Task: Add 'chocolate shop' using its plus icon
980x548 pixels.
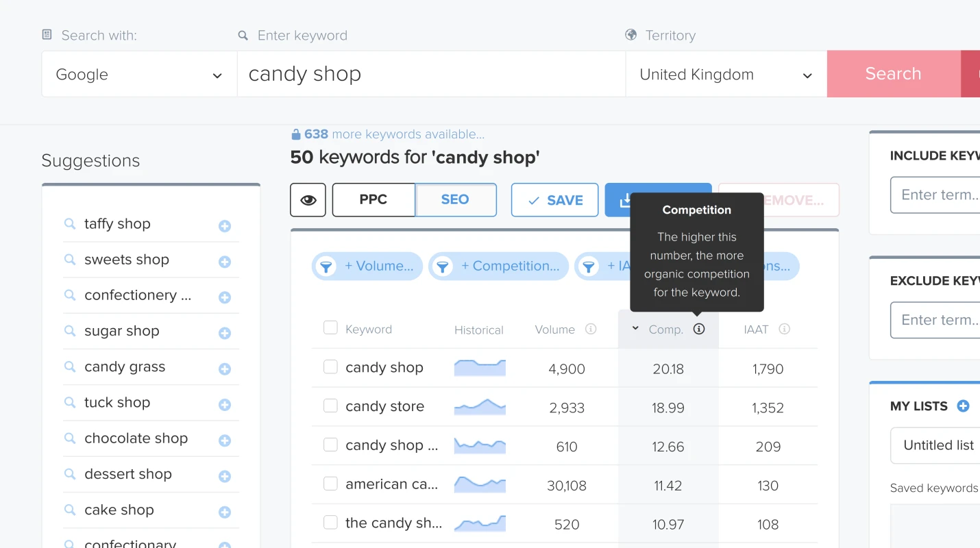Action: point(224,438)
